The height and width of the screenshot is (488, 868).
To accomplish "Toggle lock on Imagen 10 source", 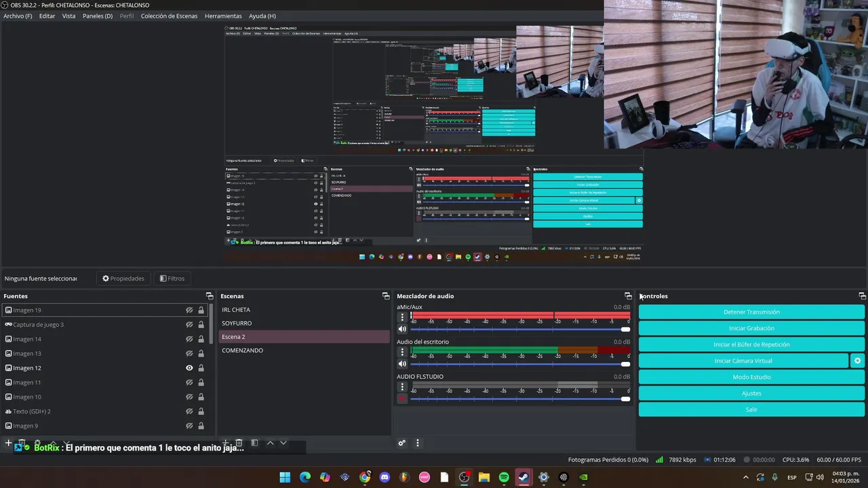I will pos(201,397).
